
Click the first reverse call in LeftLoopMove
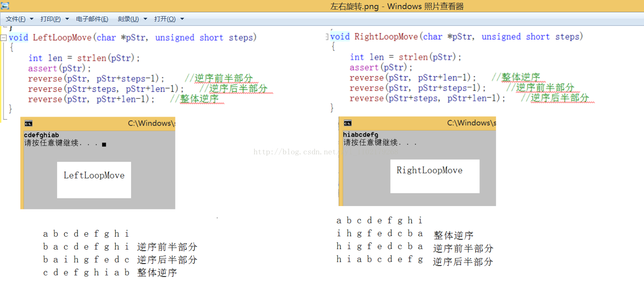coord(96,79)
